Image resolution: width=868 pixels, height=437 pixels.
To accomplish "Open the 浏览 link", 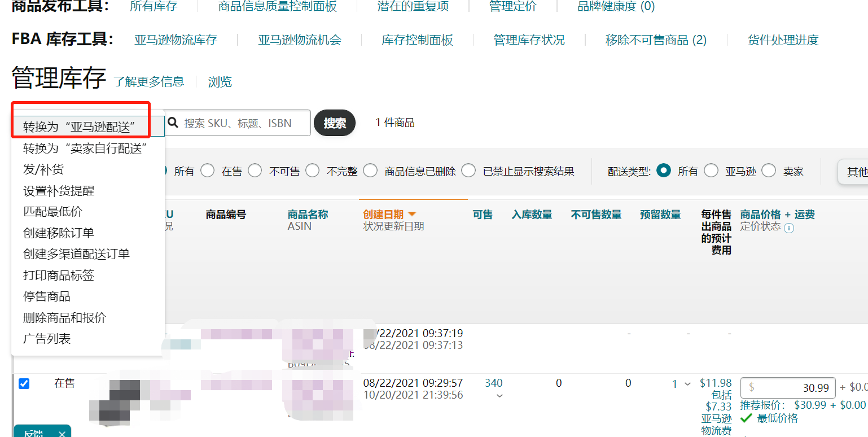I will point(220,82).
